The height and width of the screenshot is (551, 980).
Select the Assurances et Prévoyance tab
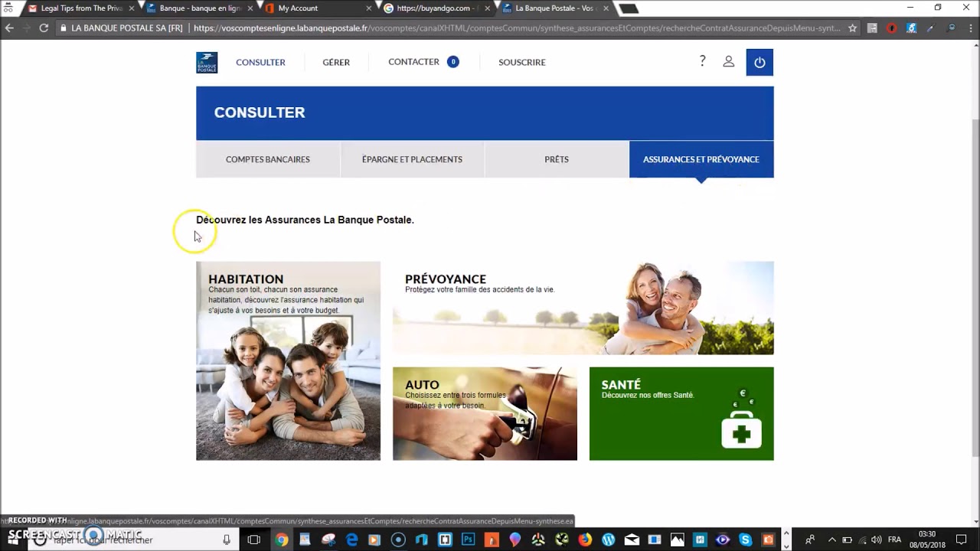pyautogui.click(x=701, y=159)
